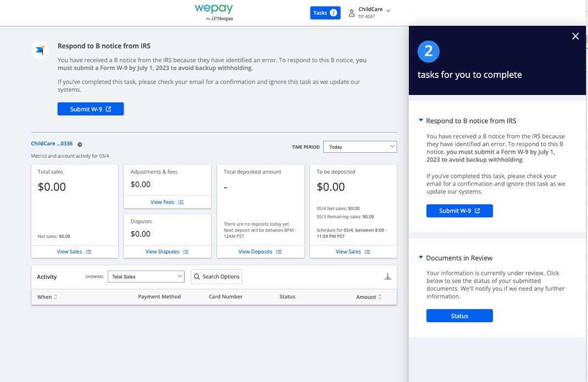Click the clock icon beside ChildCare ...0336
588x382 pixels.
(80, 144)
